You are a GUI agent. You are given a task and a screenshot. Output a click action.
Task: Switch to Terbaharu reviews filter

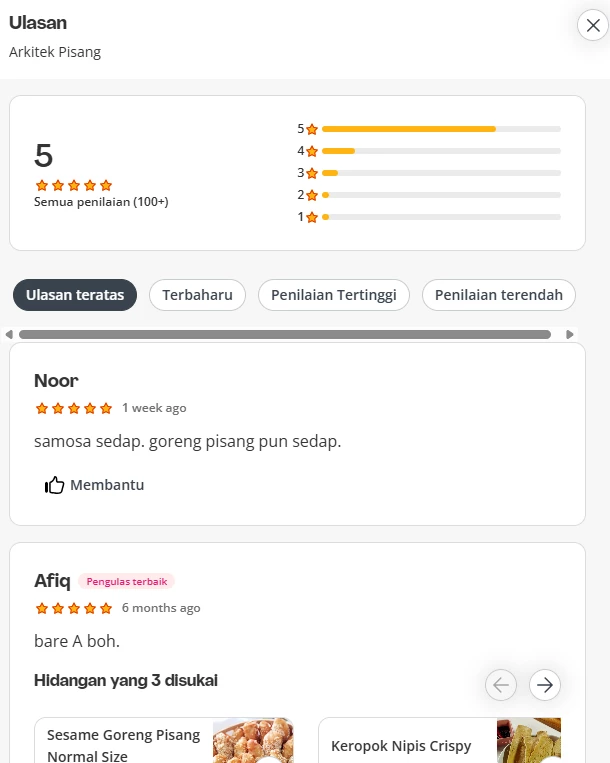tap(197, 295)
